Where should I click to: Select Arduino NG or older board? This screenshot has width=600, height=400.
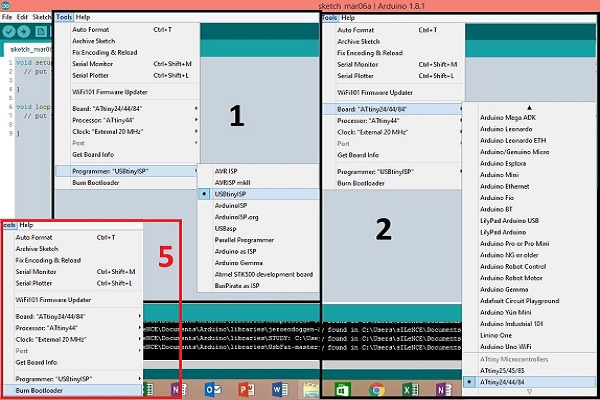click(x=509, y=255)
